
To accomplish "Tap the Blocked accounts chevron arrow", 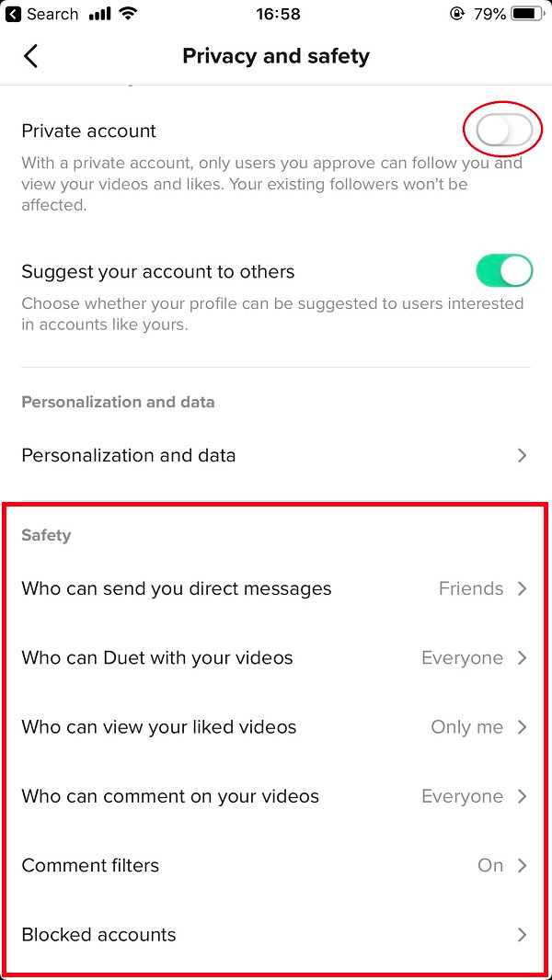I will tap(523, 934).
